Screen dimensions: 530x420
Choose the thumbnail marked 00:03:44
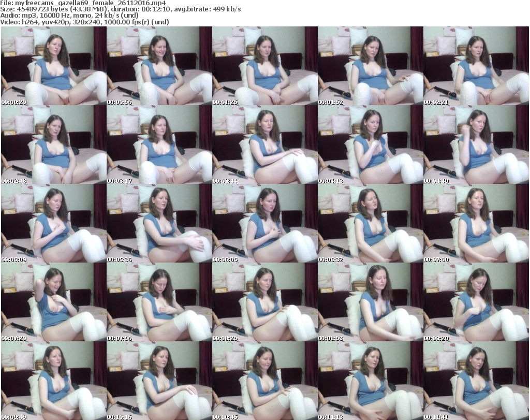click(x=264, y=144)
